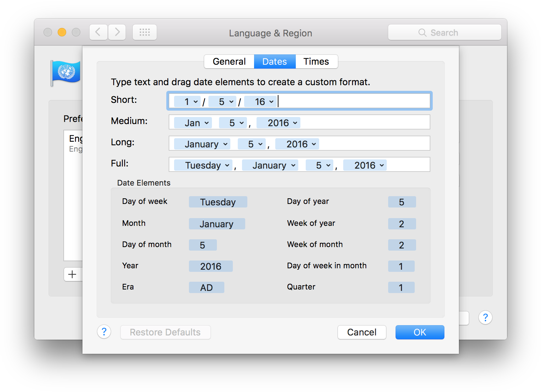This screenshot has height=392, width=541.
Task: Open the Tuesday weekday dropdown in Full
Action: [x=227, y=165]
